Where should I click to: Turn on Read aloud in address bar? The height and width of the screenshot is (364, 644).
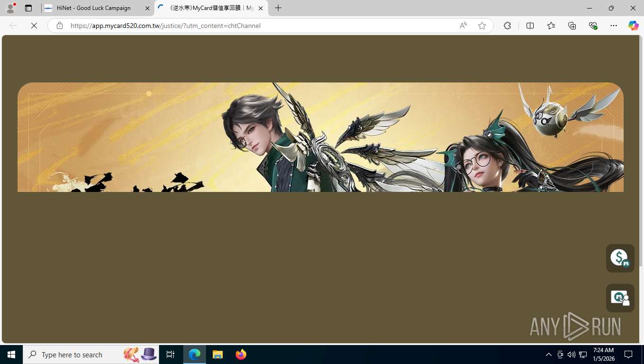pos(463,26)
